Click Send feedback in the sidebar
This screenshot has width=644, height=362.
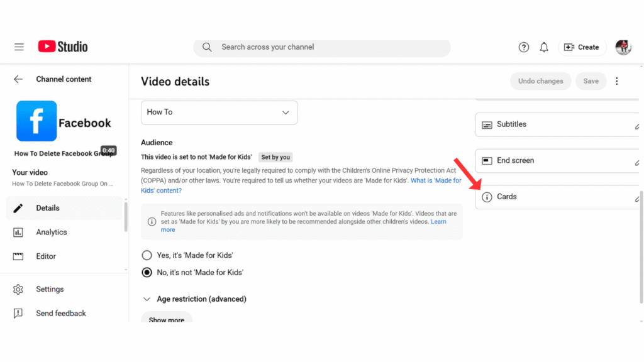point(64,314)
